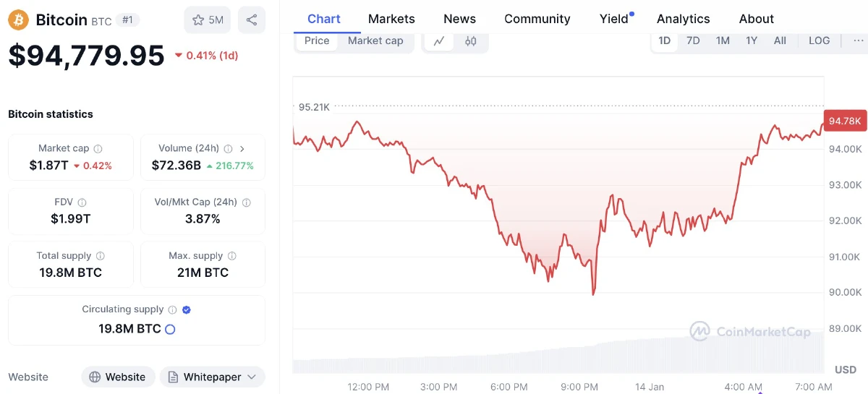Click the Market cap info icon

(x=98, y=148)
